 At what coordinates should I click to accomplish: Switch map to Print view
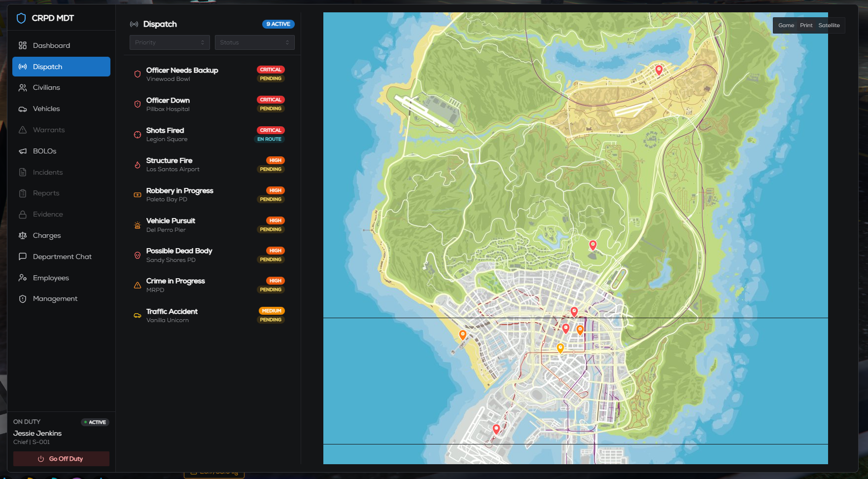[806, 26]
